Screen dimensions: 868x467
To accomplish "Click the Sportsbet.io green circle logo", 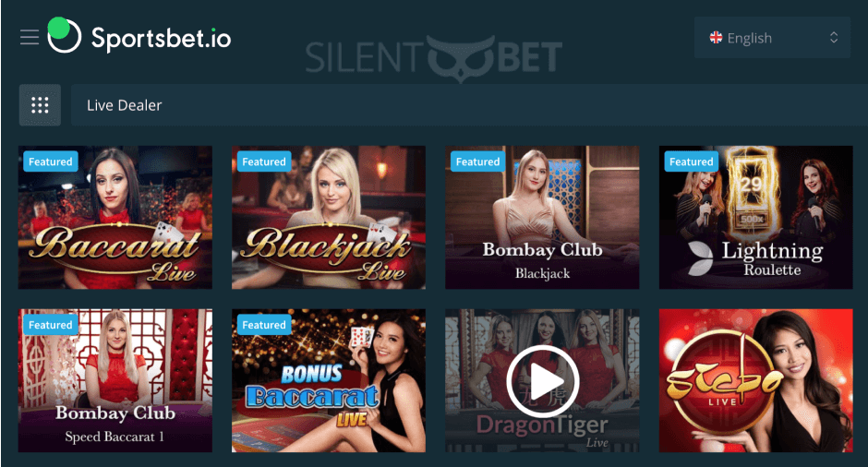I will [x=64, y=35].
